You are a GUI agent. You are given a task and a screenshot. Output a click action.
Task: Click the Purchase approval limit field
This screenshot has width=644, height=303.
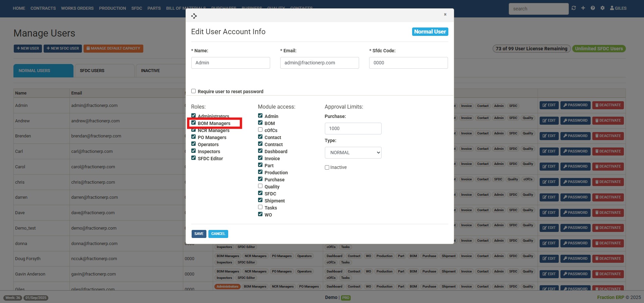pos(353,128)
